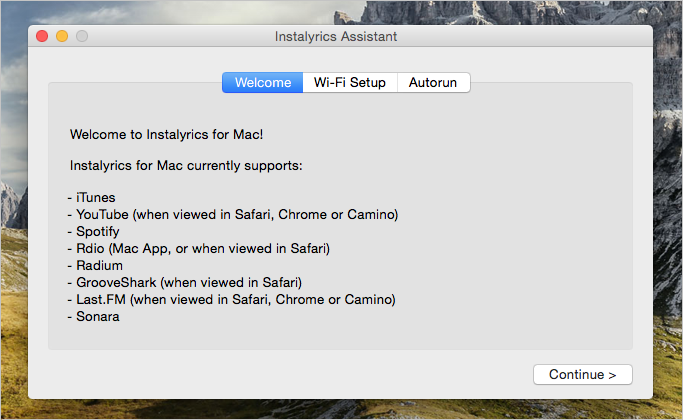Select the Welcome tab
This screenshot has width=683, height=420.
pos(262,82)
